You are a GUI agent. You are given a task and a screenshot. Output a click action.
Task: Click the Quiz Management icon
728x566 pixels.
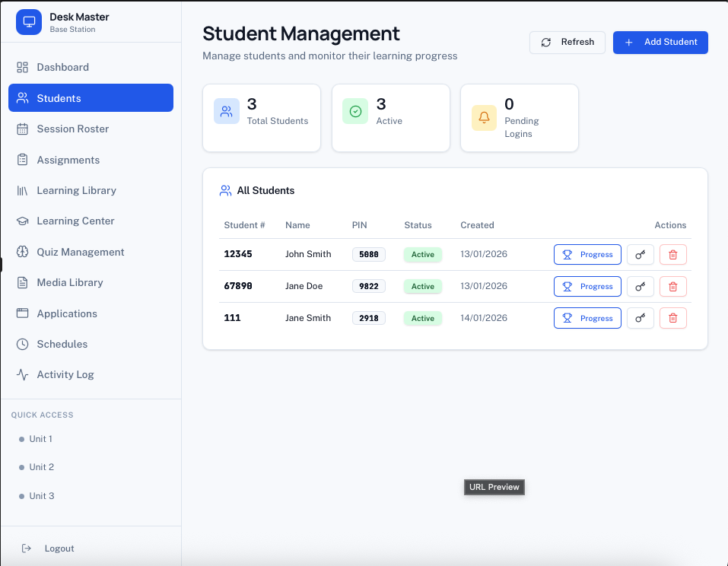coord(24,252)
